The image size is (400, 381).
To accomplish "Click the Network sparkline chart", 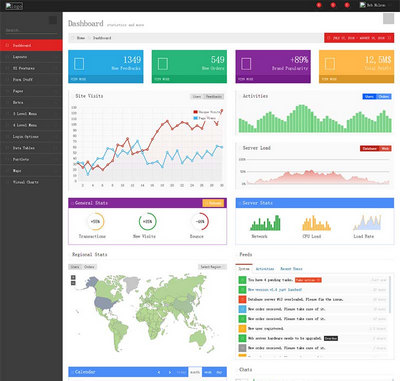I will click(265, 223).
